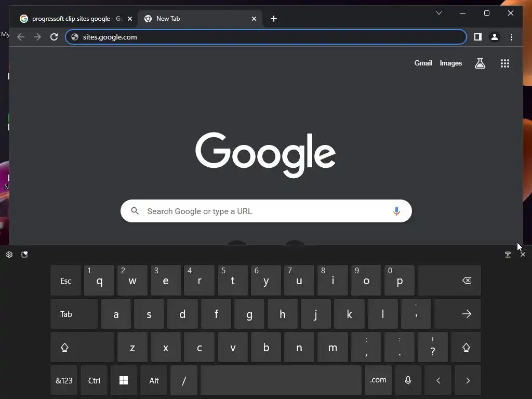Undock the touch keyboard
This screenshot has width=532, height=399.
point(508,255)
